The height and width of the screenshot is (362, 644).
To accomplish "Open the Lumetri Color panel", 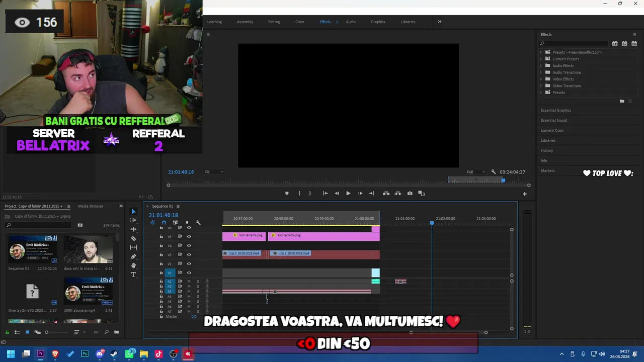I will point(552,131).
